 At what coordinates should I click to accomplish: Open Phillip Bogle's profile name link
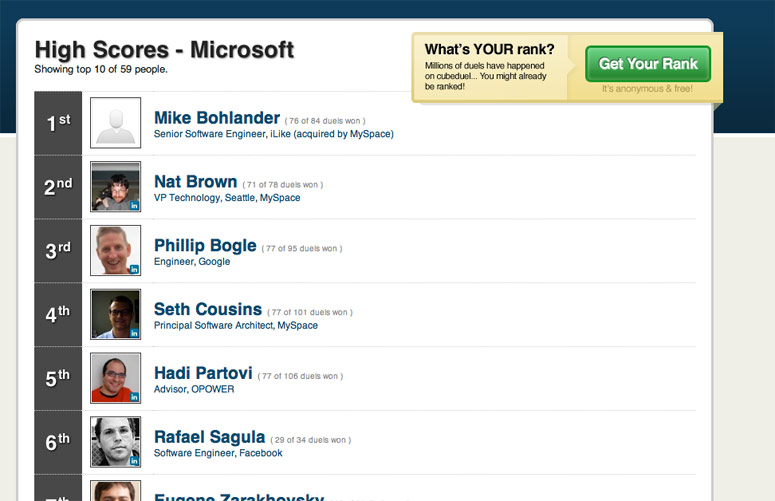coord(205,246)
